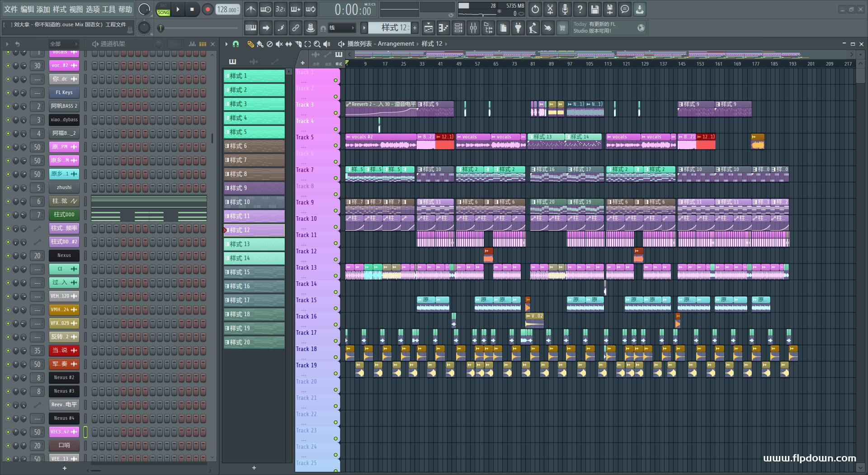The width and height of the screenshot is (868, 475).
Task: Expand the 样式 12 breadcrumb arrow in playlist title
Action: coord(446,44)
